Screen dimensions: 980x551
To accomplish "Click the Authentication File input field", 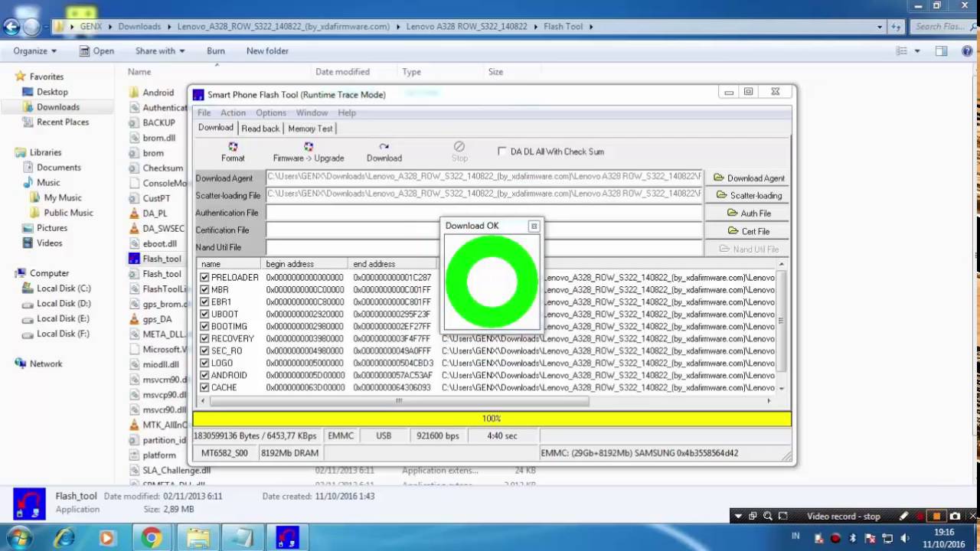I will pos(484,214).
